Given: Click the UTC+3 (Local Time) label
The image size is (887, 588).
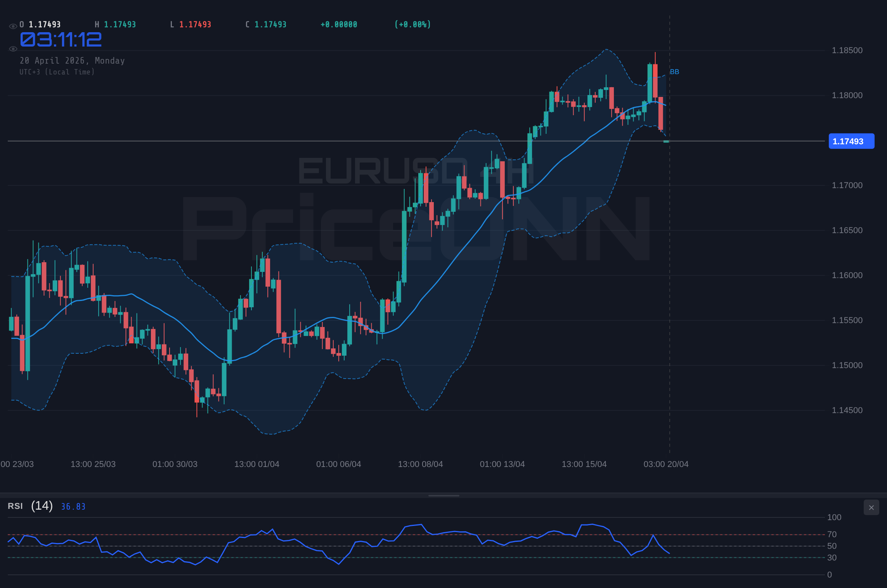Looking at the screenshot, I should (57, 72).
